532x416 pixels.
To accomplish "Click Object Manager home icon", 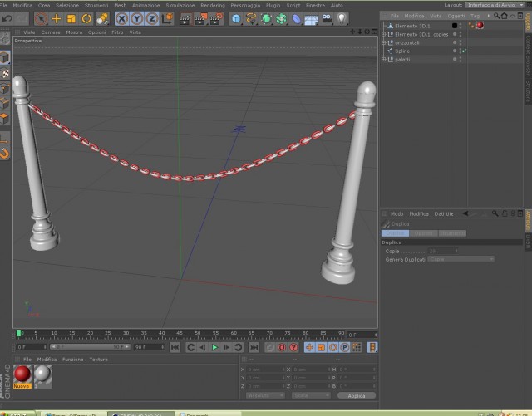I will click(x=505, y=16).
